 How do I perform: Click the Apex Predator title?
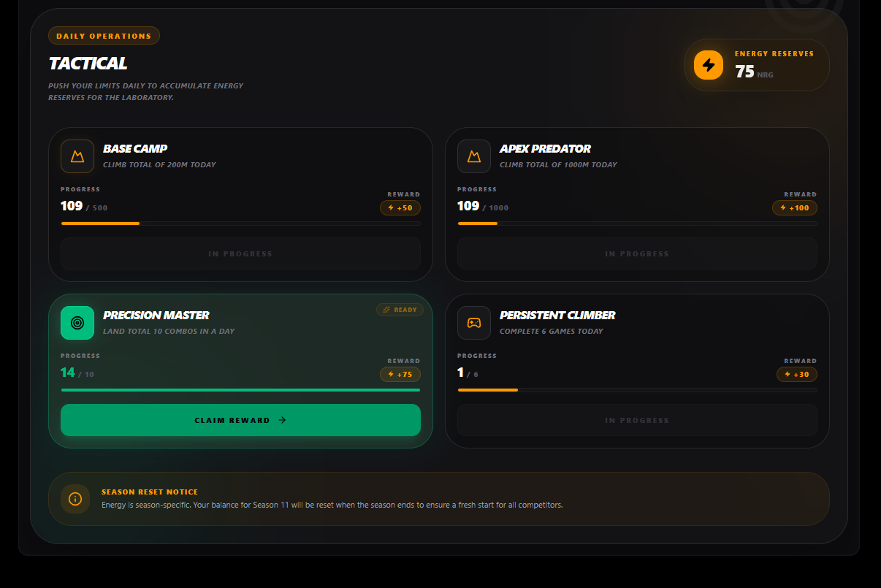(545, 148)
